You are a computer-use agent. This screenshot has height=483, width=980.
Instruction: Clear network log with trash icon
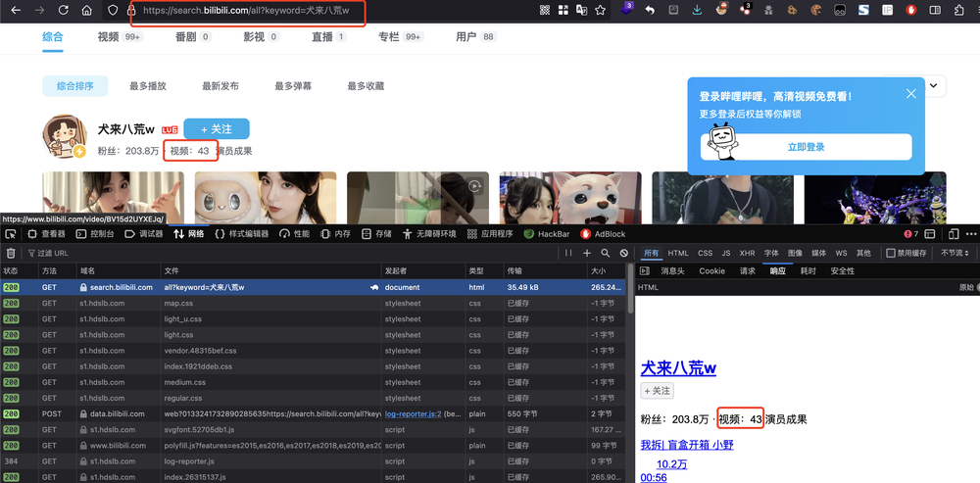coord(11,253)
